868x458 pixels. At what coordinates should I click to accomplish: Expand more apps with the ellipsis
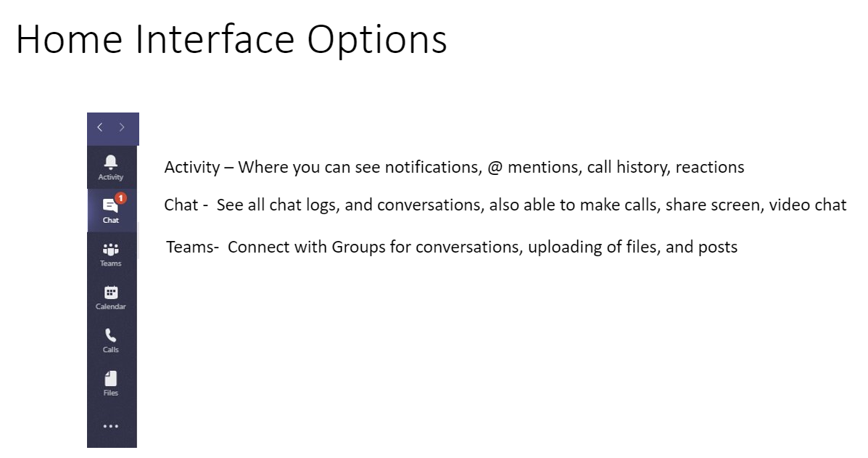pos(111,427)
